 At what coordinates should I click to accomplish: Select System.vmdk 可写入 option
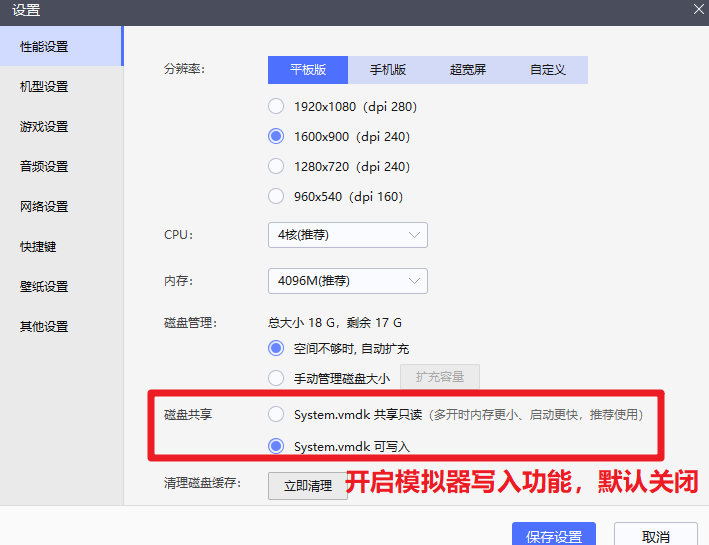[276, 446]
